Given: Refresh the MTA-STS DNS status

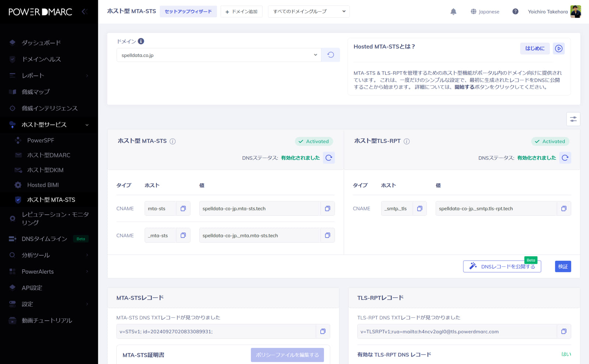Looking at the screenshot, I should pos(329,158).
